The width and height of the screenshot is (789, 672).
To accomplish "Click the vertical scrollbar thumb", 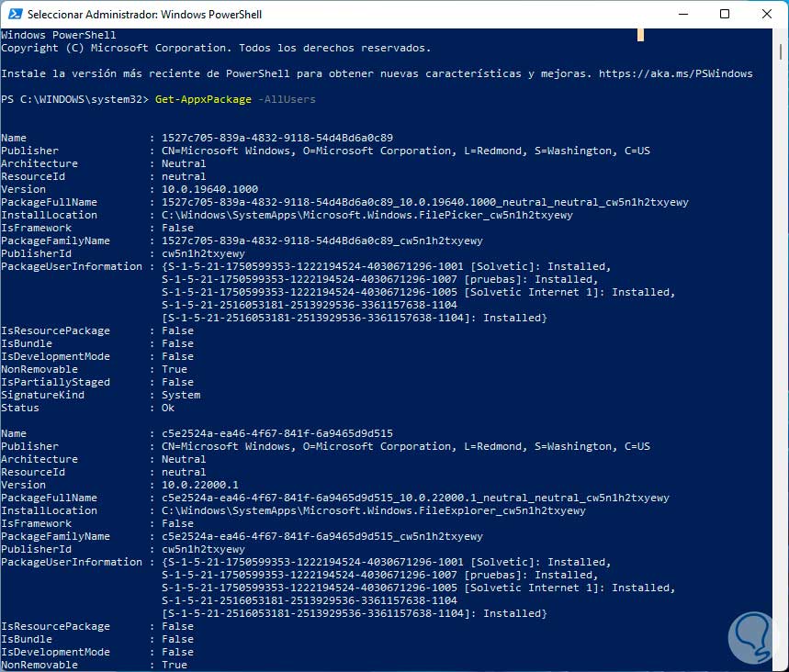I will [781, 51].
